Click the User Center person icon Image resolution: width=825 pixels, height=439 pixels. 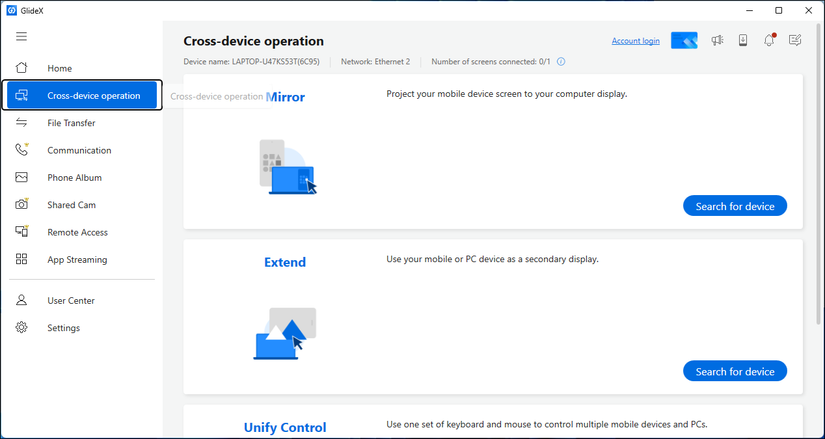(21, 300)
